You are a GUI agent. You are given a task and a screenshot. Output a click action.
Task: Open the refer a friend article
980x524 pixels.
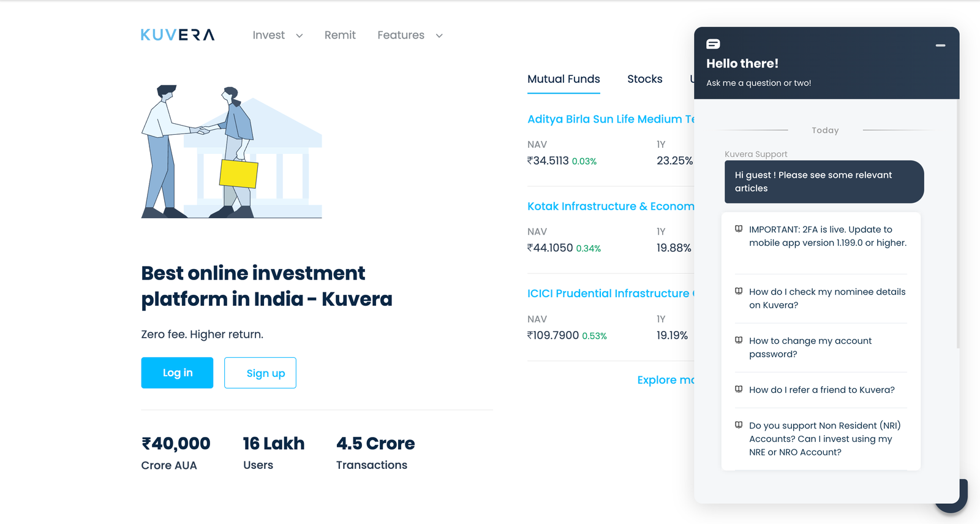(821, 390)
